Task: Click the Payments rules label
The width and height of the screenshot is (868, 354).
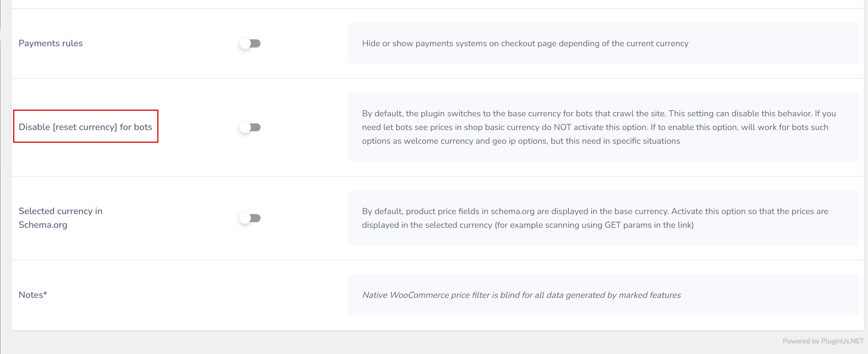Action: pyautogui.click(x=51, y=43)
